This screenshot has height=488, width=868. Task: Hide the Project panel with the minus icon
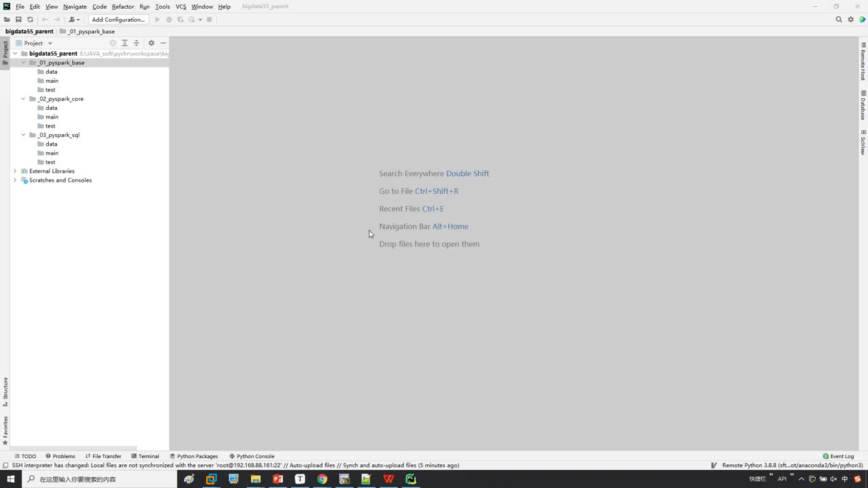[163, 43]
